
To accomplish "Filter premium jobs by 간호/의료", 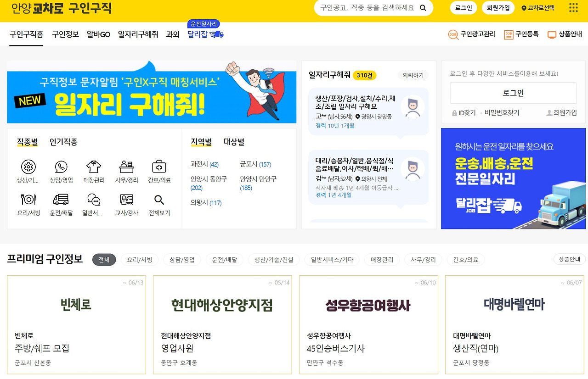I will point(465,260).
